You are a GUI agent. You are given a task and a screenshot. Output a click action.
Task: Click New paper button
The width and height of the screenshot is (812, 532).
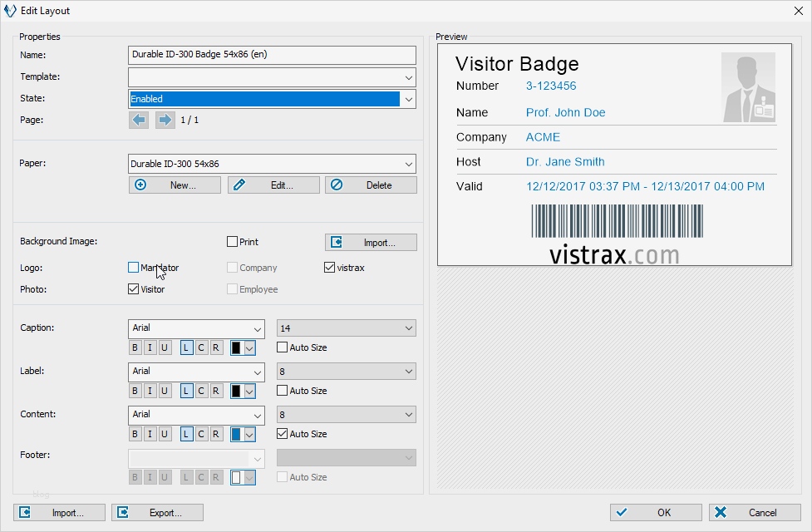click(x=175, y=185)
